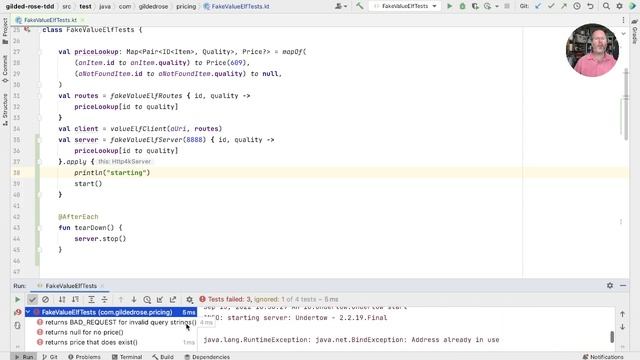640x360 pixels.
Task: Open test runner settings gear
Action: [x=189, y=300]
